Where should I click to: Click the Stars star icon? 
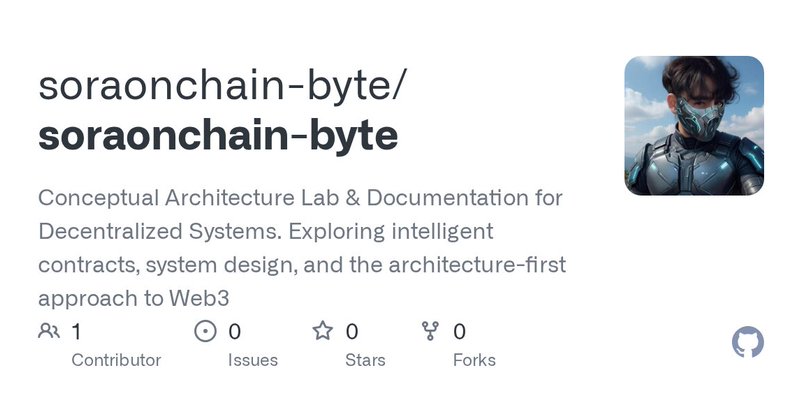322,331
